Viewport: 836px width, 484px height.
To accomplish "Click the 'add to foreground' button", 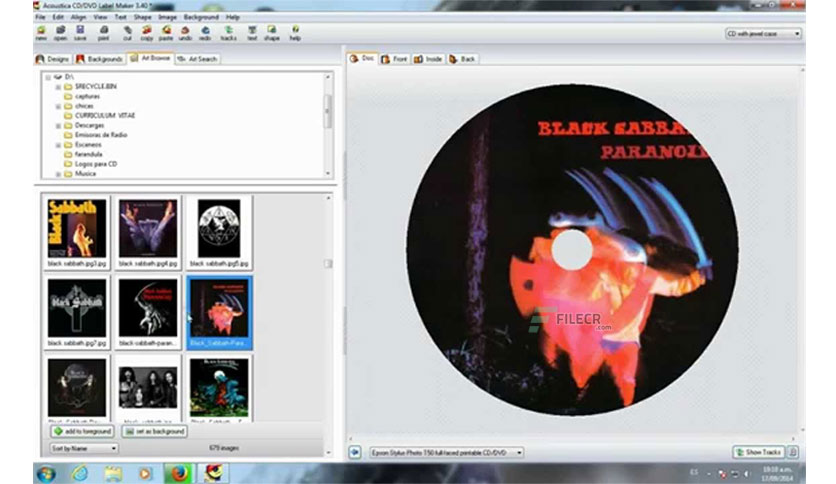I will click(x=83, y=431).
